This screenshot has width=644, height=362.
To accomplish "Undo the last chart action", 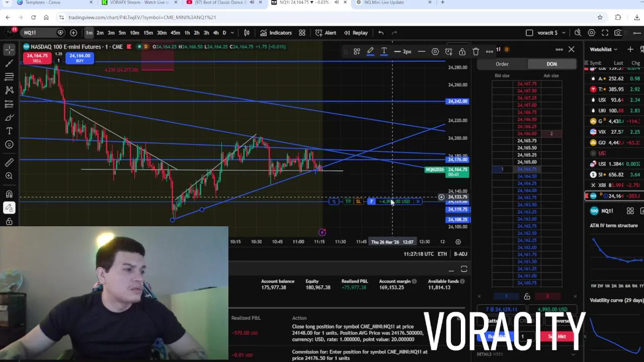I will pyautogui.click(x=381, y=33).
